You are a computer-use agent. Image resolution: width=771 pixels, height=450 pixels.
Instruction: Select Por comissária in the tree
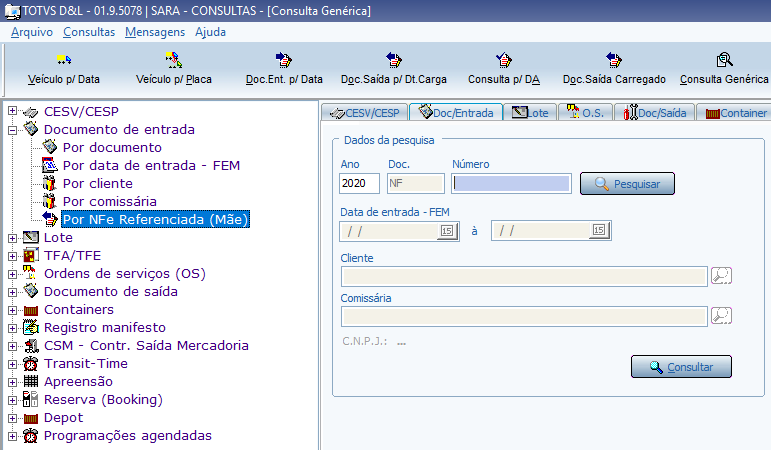[110, 202]
